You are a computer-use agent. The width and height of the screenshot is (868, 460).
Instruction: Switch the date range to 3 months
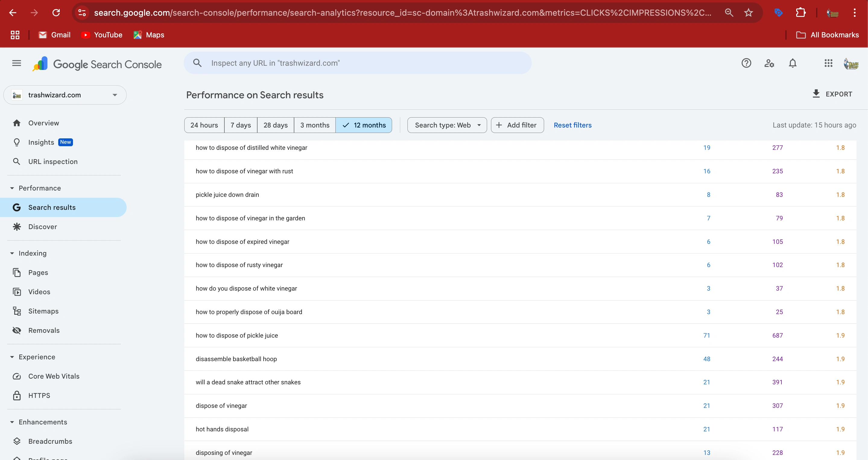click(314, 125)
